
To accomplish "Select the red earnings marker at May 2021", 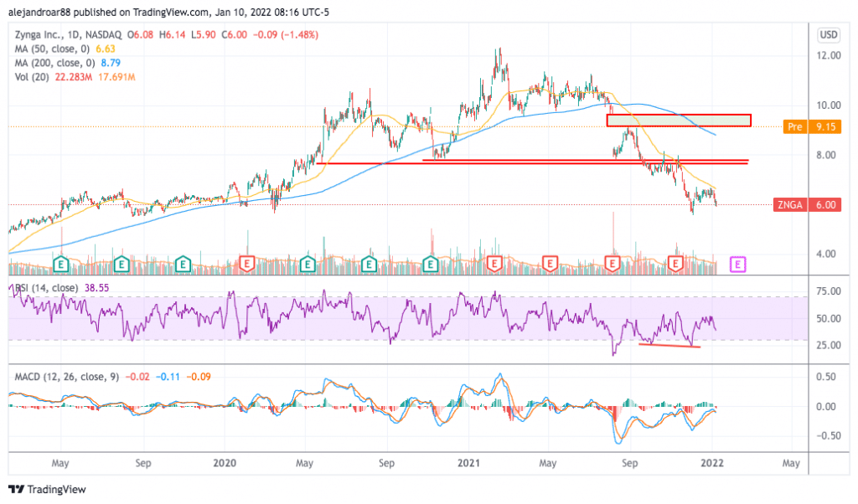I will tap(550, 264).
